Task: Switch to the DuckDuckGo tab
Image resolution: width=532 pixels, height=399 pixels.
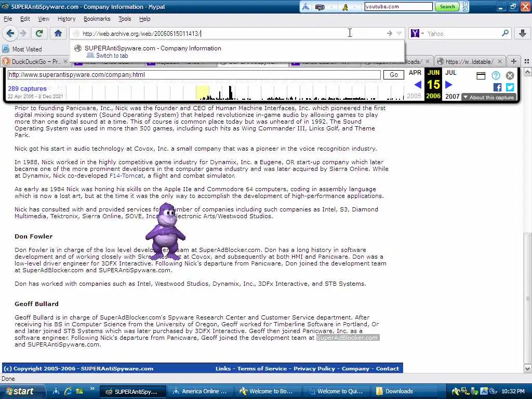Action: [x=35, y=61]
